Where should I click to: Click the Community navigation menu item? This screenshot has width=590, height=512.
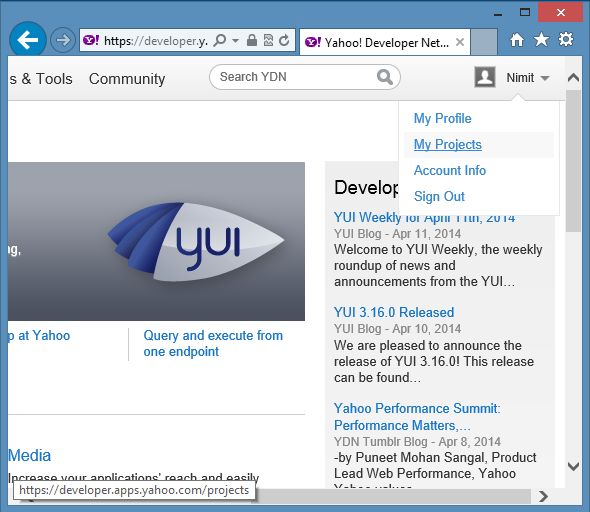point(127,79)
